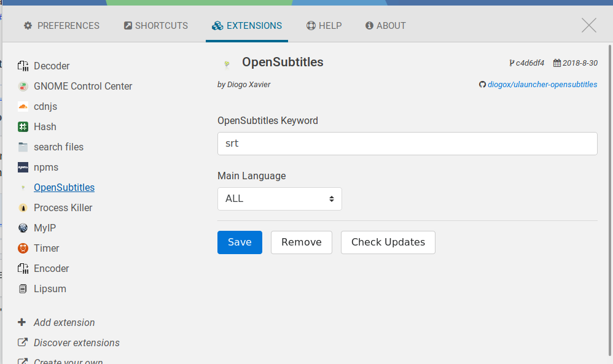Remove the OpenSubtitles extension

point(302,242)
